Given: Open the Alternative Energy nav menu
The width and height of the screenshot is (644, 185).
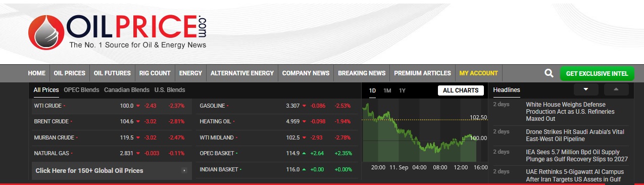Looking at the screenshot, I should click(242, 73).
